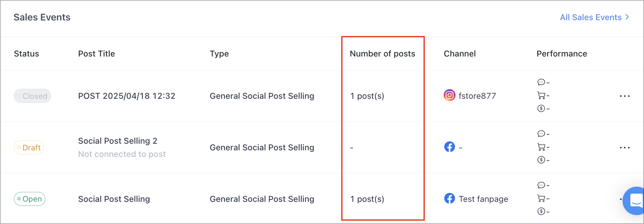The image size is (644, 224).
Task: Click the Facebook icon next to Test fanpage
Action: pos(449,198)
